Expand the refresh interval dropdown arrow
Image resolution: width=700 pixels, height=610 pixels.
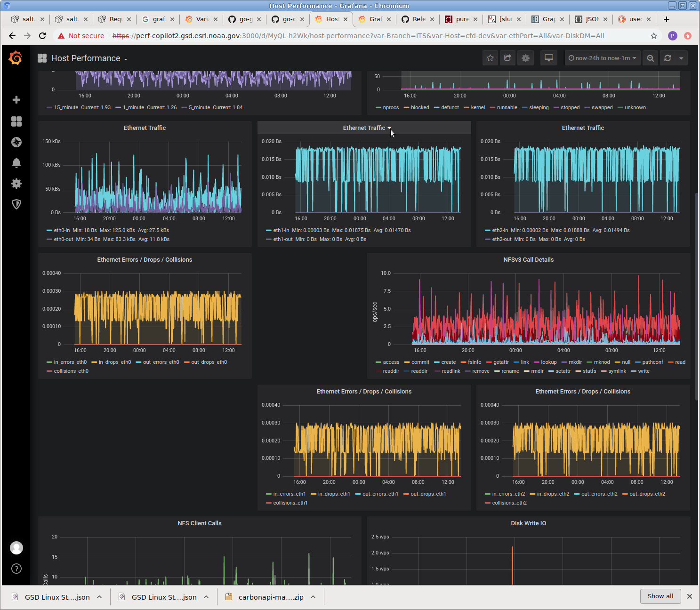click(x=681, y=58)
